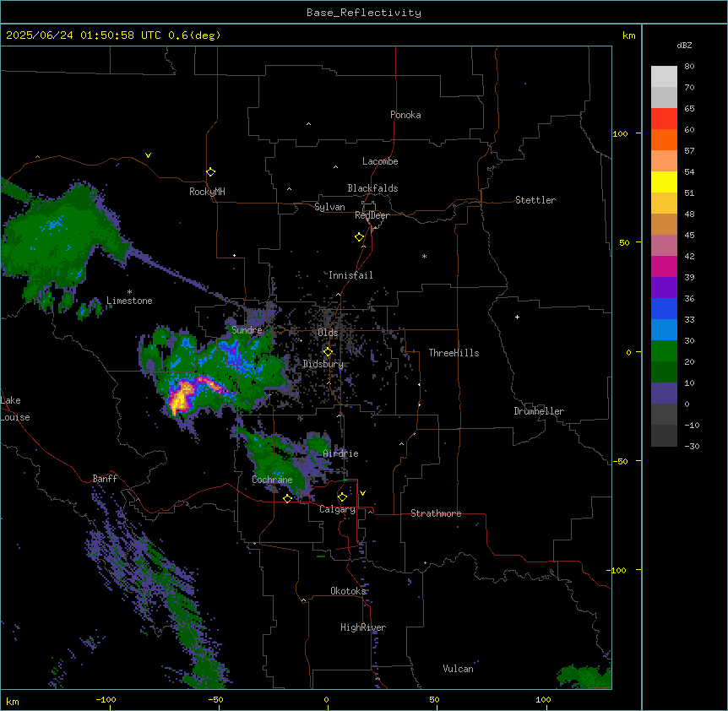Pick the dark green 10-20 dBZ swatch
Viewport: 728px width, 711px height.
(x=664, y=372)
